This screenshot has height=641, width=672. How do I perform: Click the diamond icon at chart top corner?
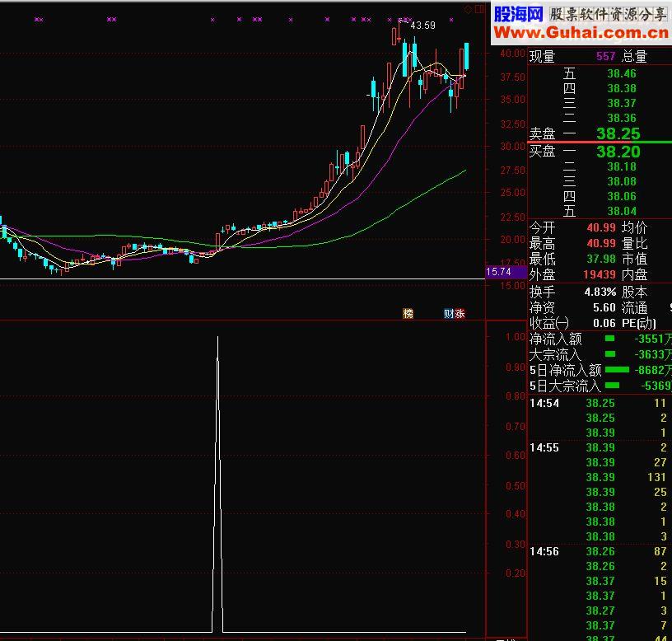[x=469, y=9]
